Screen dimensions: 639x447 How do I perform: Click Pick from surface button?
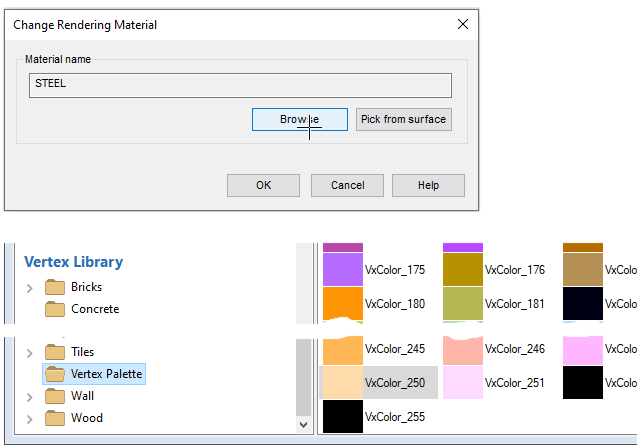[404, 120]
